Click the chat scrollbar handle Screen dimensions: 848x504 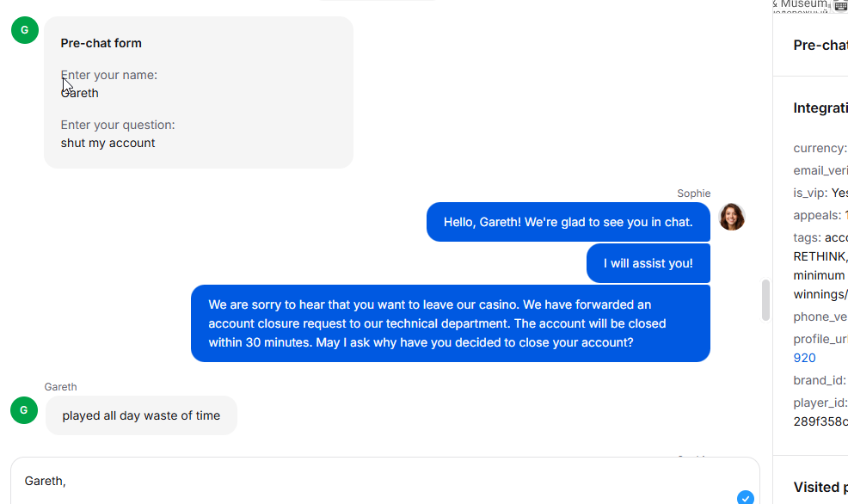pos(765,300)
